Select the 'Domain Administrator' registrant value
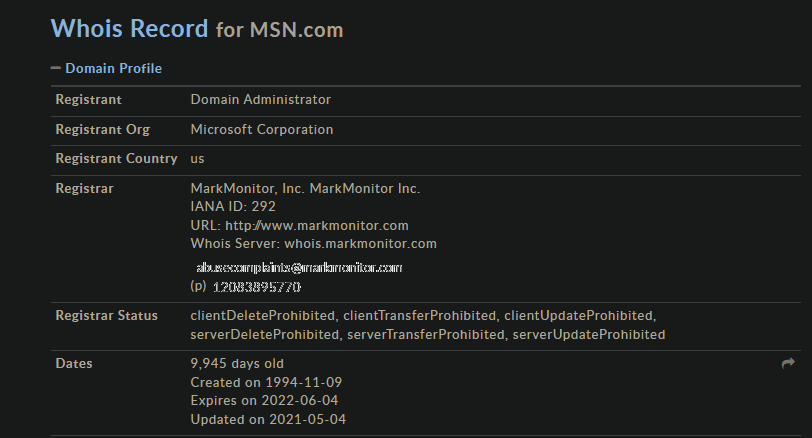 (260, 99)
